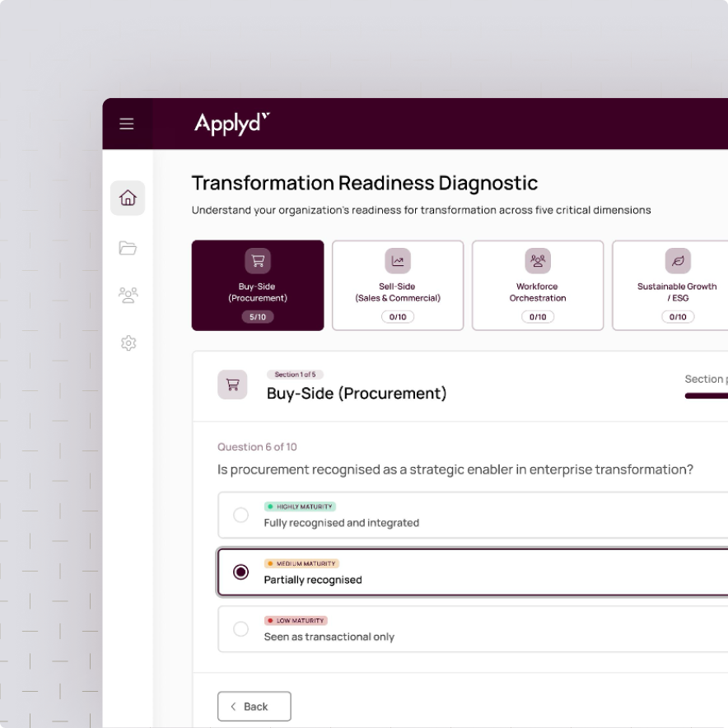Screen dimensions: 728x728
Task: Click the section progress bar
Action: click(707, 398)
